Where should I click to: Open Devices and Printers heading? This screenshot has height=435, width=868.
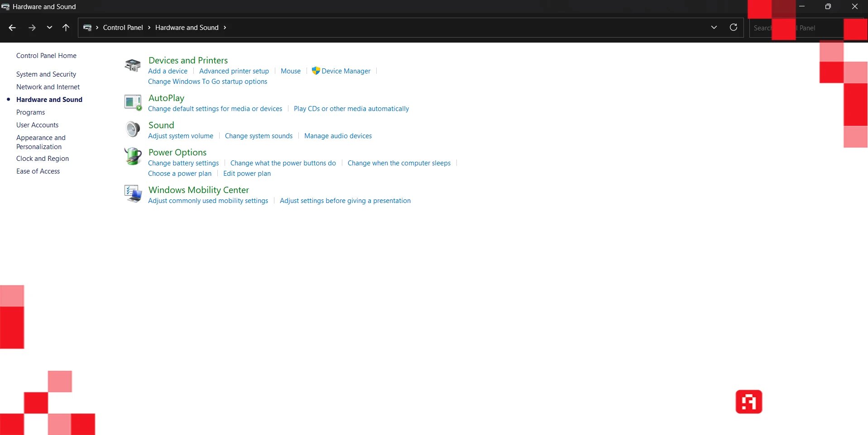[x=188, y=60]
